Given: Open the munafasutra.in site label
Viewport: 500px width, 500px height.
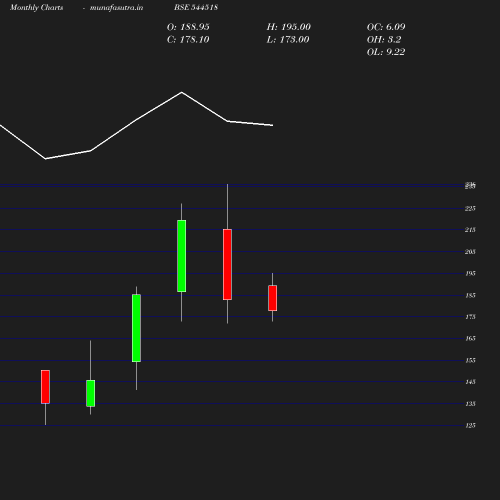Looking at the screenshot, I should pos(116,8).
